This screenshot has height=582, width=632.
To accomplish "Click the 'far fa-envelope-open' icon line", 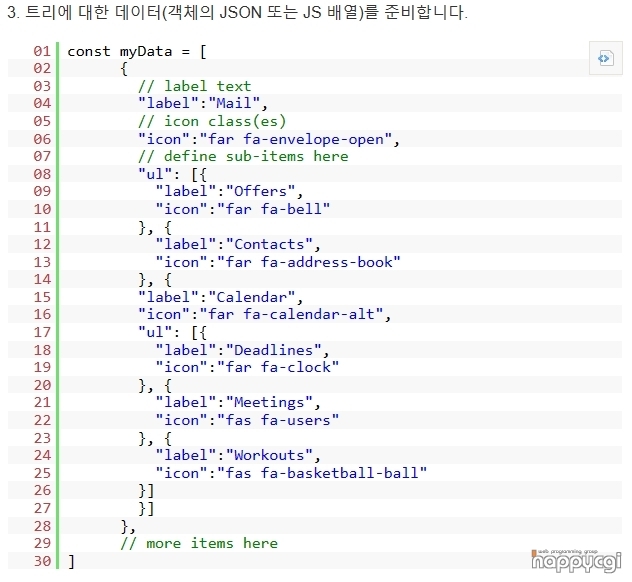I will pos(269,139).
